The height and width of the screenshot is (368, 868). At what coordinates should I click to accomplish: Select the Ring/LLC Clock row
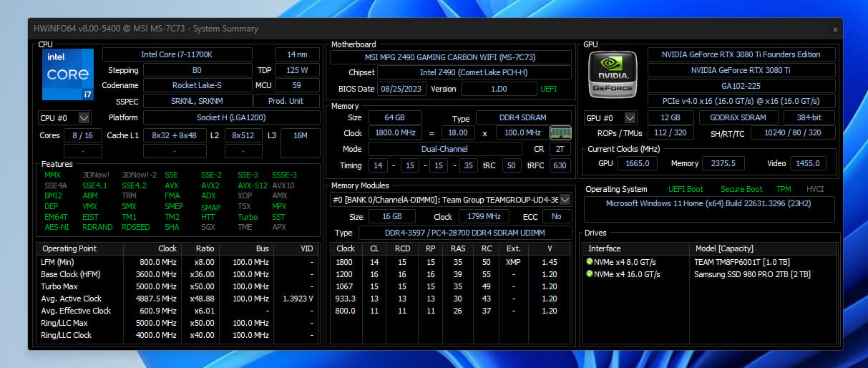pos(178,335)
